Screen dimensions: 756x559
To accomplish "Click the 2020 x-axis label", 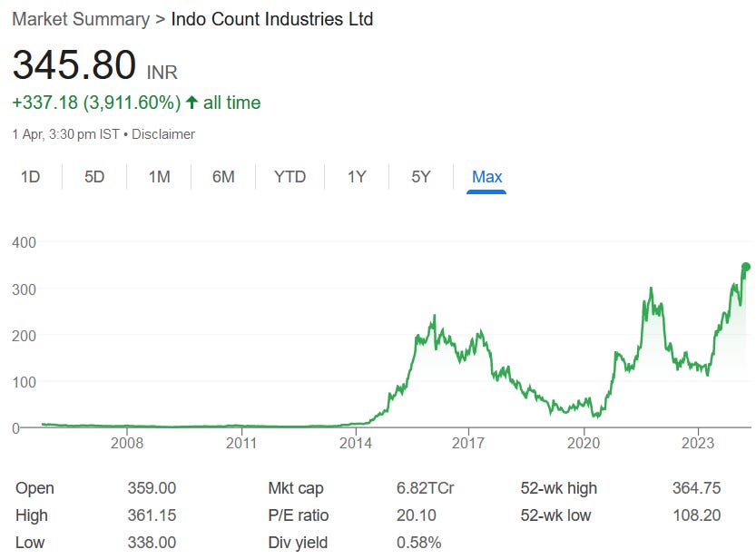I will (x=584, y=444).
